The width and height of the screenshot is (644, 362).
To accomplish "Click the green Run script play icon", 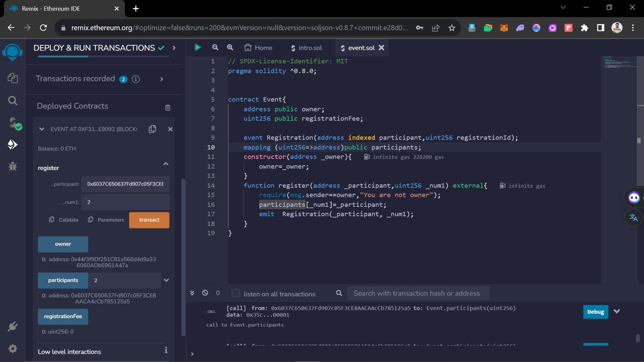I will coord(197,48).
